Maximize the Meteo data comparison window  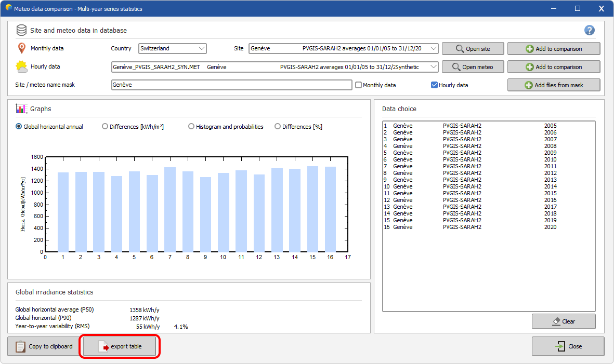[x=578, y=8]
